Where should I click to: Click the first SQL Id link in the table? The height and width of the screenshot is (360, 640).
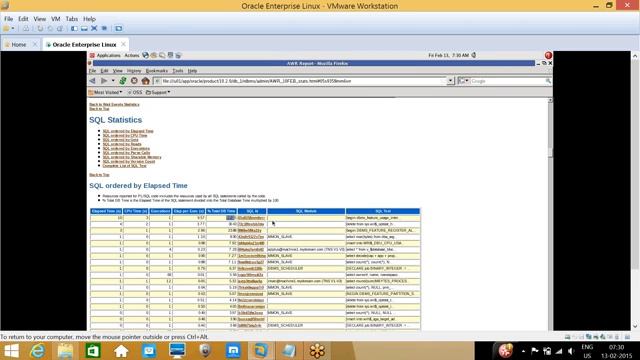tap(251, 218)
